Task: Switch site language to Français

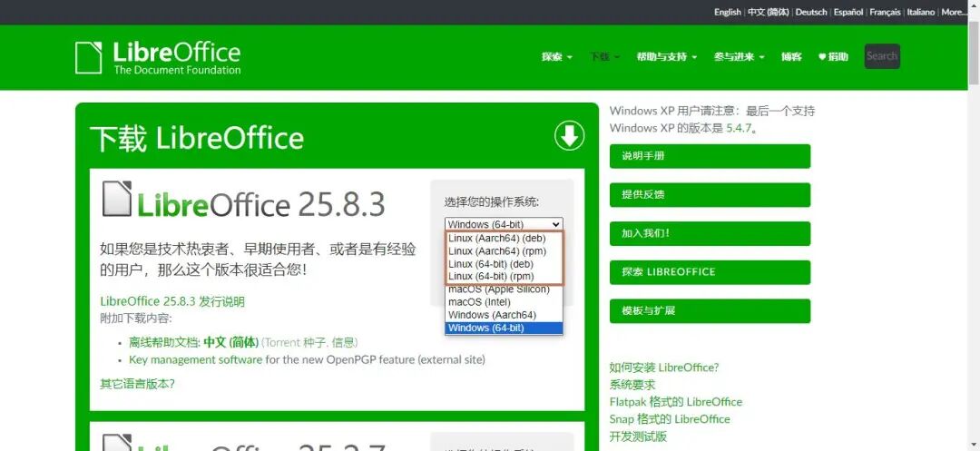Action: 885,12
